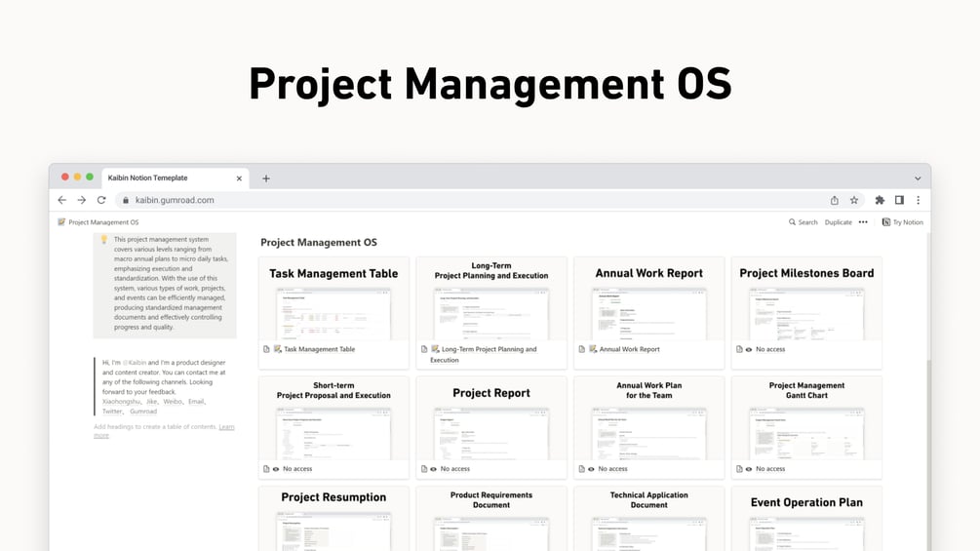Open the Short-term Project Proposal card thumbnail
Viewport: 980px width, 551px height.
pos(333,418)
